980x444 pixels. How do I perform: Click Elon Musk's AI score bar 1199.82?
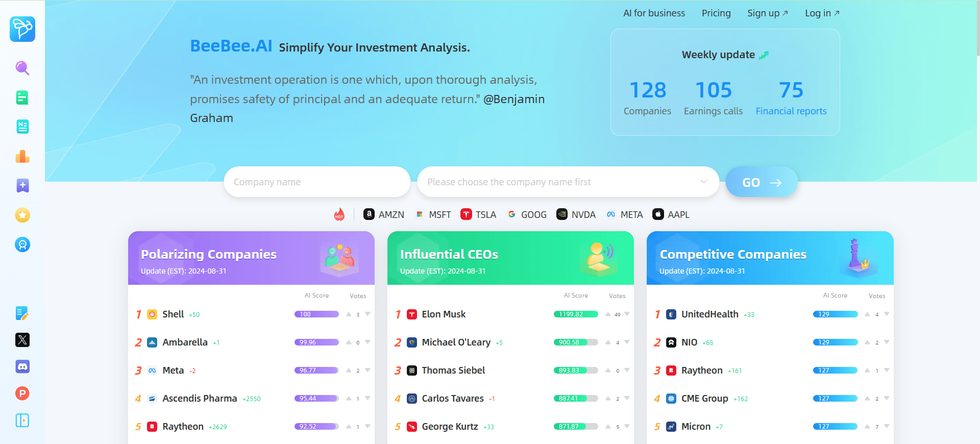tap(576, 314)
